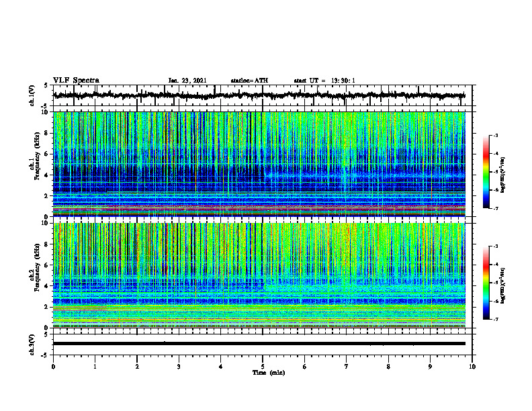Click the 6 kHz tick on ch.1 axis
This screenshot has width=532, height=411.
(x=47, y=154)
